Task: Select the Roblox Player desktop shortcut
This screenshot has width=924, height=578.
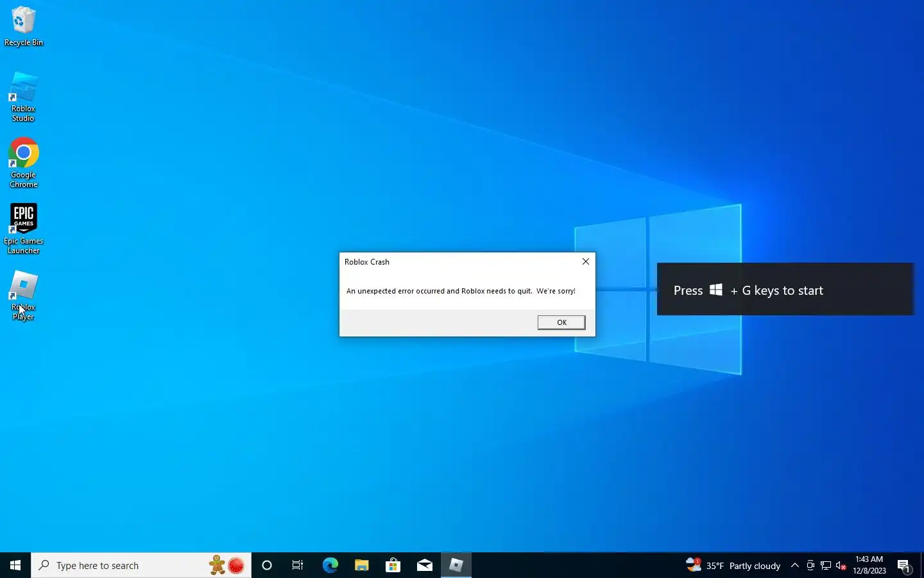Action: (24, 295)
